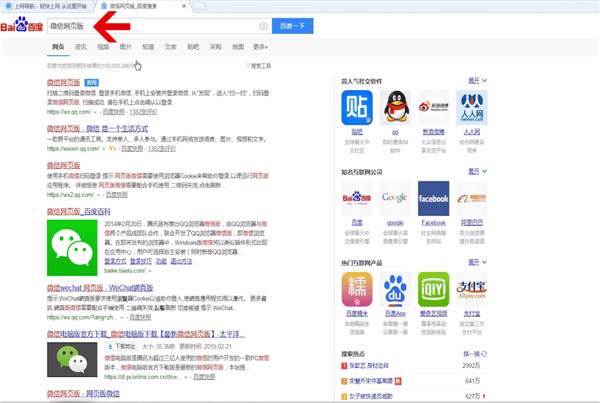Click the 换一换 refresh icon
600x403 pixels.
click(x=484, y=354)
